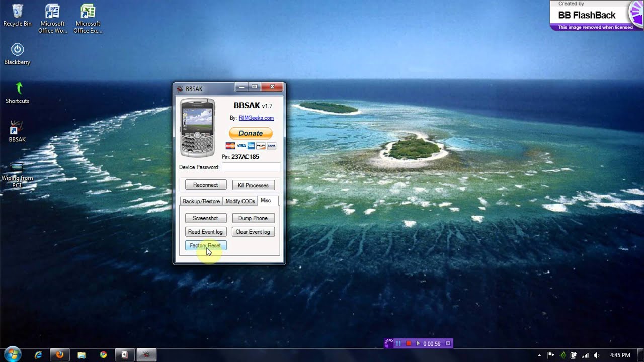Click the payment cards image under Donate
644x362 pixels.
[x=251, y=146]
